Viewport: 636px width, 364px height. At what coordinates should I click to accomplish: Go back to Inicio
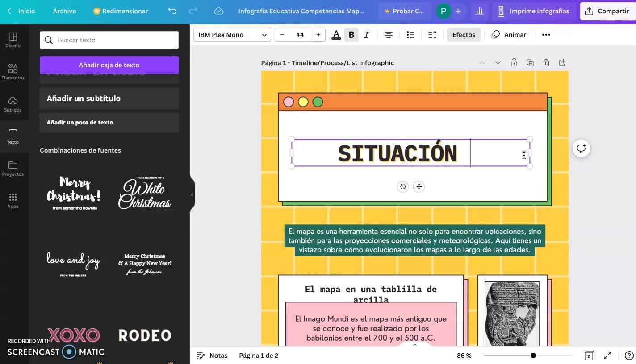pyautogui.click(x=21, y=11)
